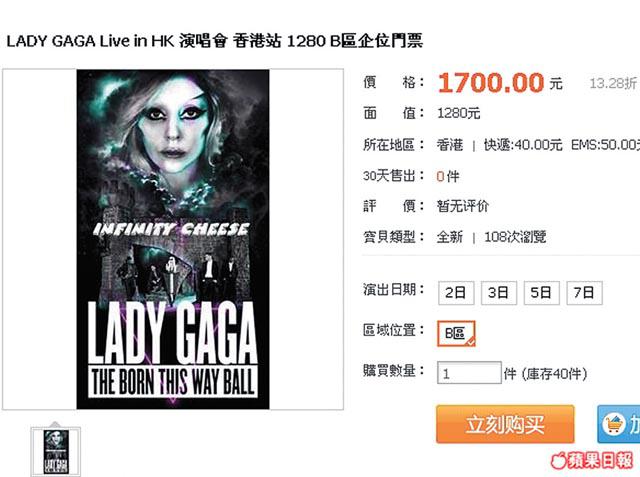Click the 1700.00 price figure

pos(491,83)
